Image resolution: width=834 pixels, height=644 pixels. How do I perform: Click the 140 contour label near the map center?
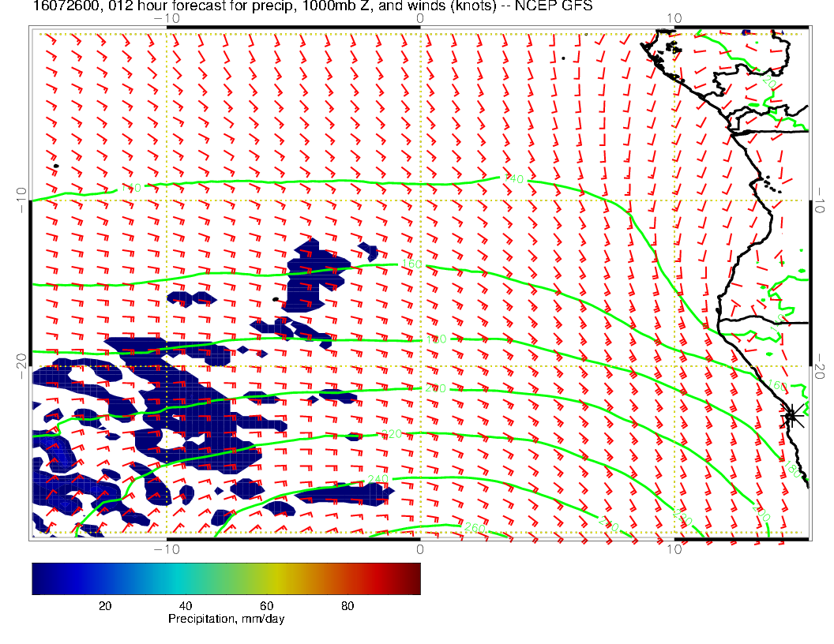click(514, 180)
